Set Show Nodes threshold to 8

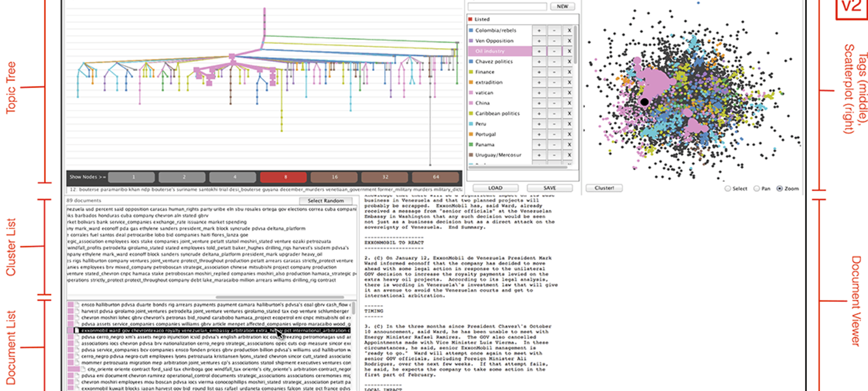tap(284, 177)
